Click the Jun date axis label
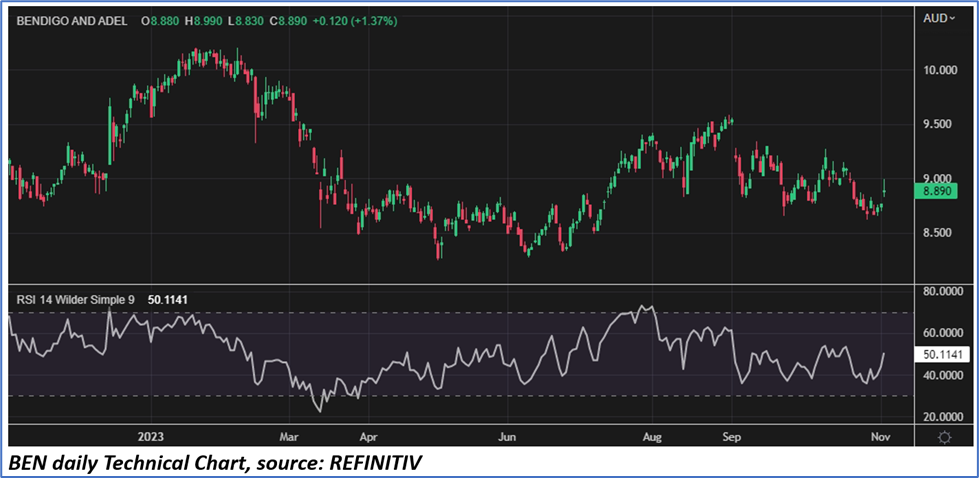The height and width of the screenshot is (478, 979). [508, 437]
